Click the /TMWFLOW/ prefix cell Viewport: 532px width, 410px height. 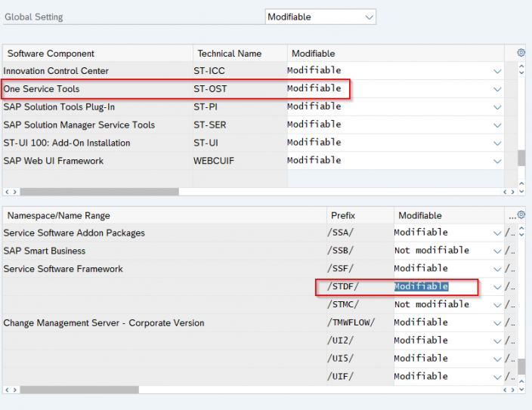click(x=360, y=322)
